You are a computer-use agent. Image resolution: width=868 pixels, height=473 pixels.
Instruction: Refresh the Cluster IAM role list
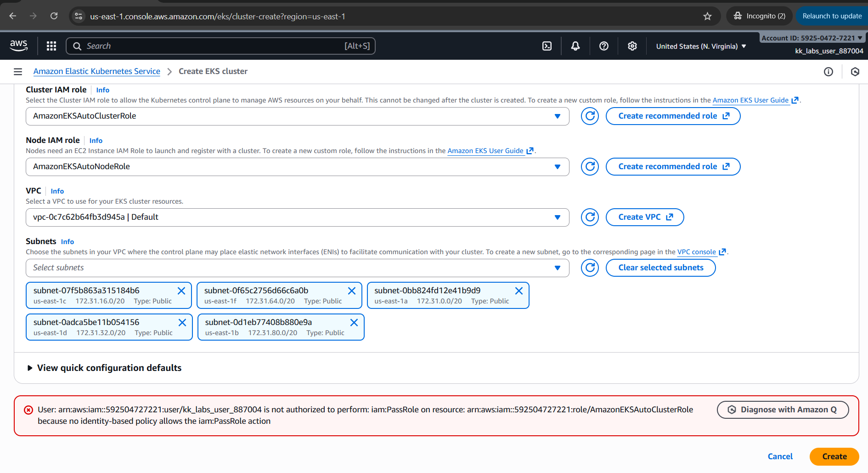click(x=590, y=116)
